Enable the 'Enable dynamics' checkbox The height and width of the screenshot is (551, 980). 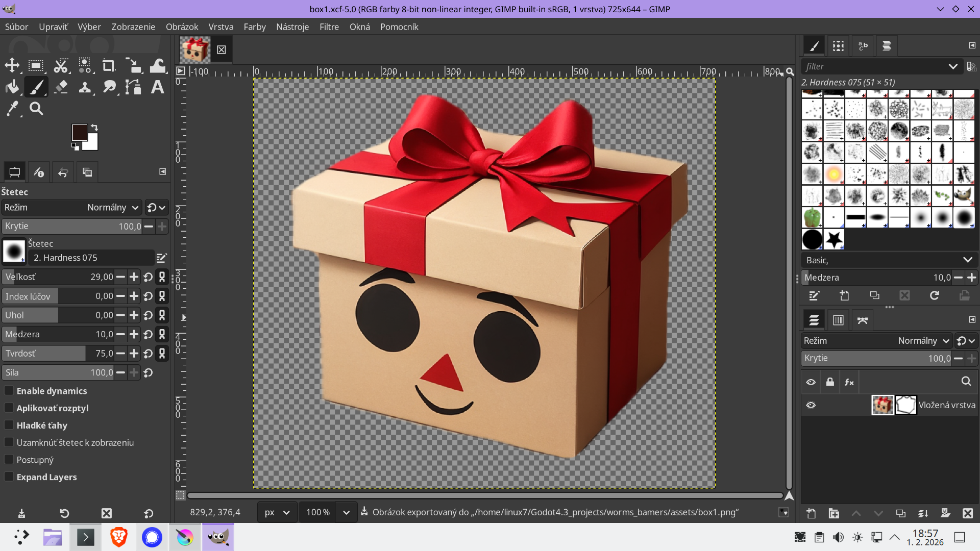[9, 390]
